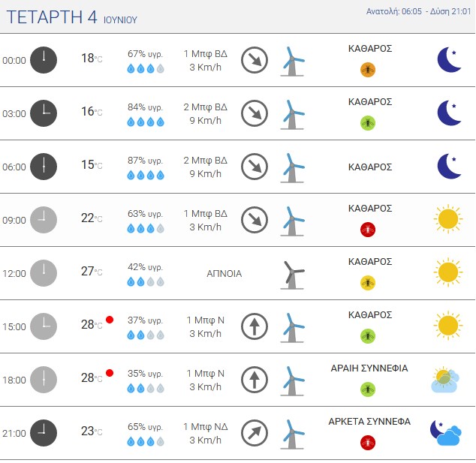The width and height of the screenshot is (476, 463).
Task: Click the clock icon for 00:00
Action: click(x=44, y=60)
